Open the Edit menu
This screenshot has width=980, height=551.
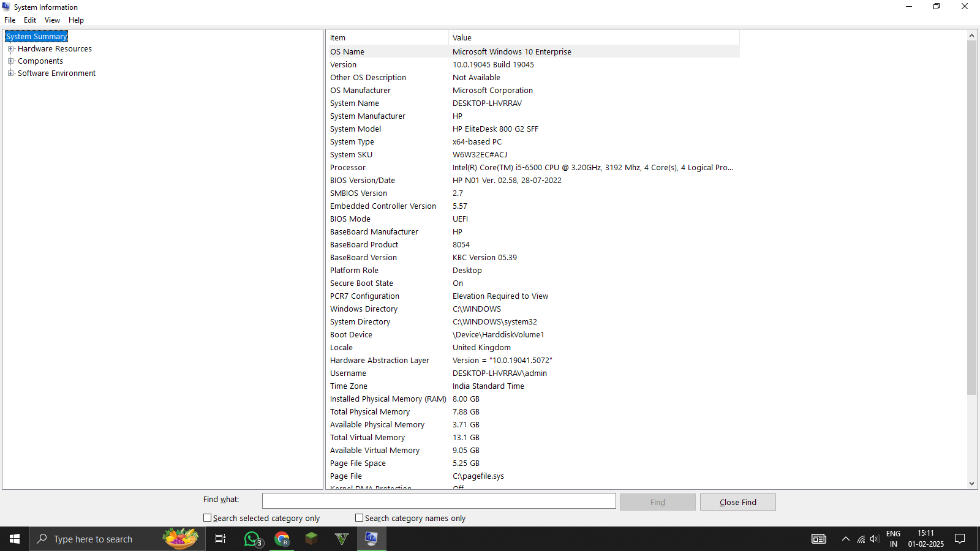[30, 20]
